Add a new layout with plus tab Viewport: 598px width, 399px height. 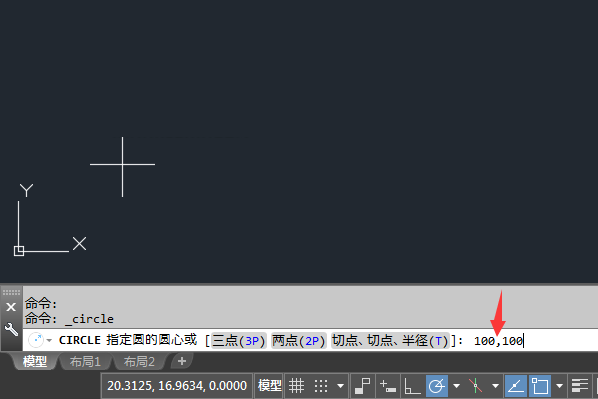click(x=182, y=361)
